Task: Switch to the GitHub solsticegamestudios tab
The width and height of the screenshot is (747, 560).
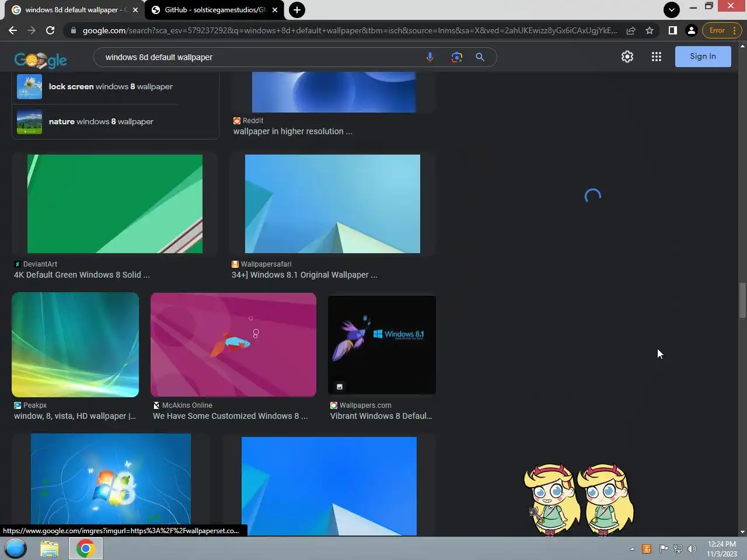Action: pos(215,10)
